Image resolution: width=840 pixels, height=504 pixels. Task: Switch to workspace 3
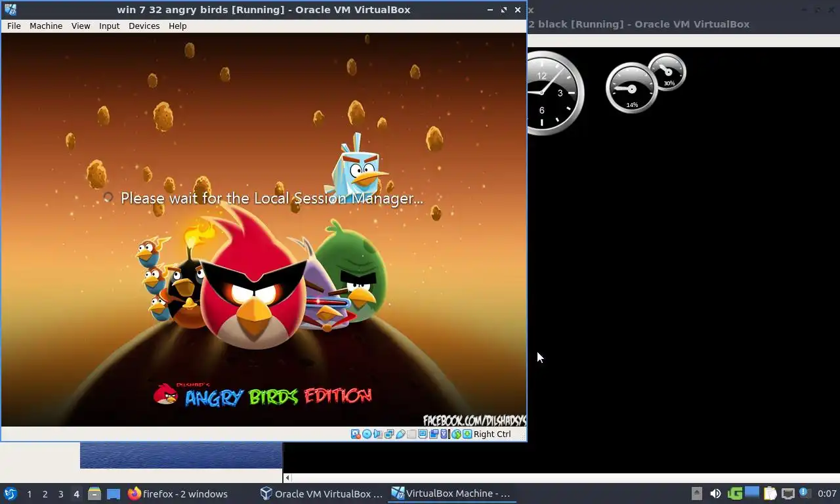pos(60,493)
